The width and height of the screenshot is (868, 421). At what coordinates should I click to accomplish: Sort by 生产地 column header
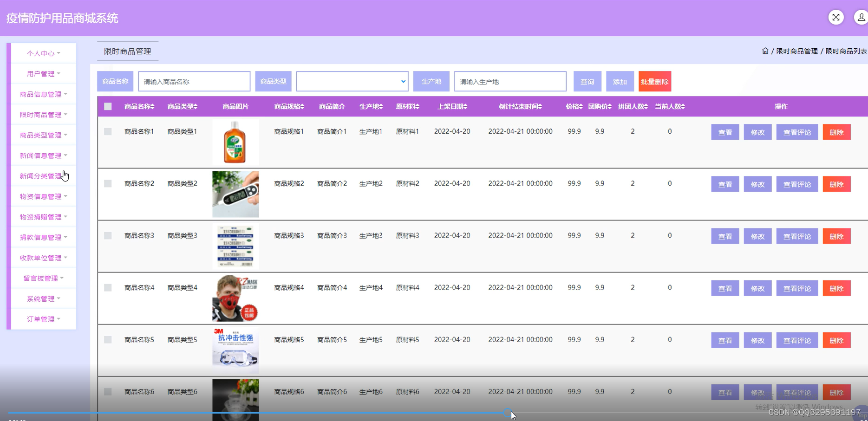coord(371,107)
